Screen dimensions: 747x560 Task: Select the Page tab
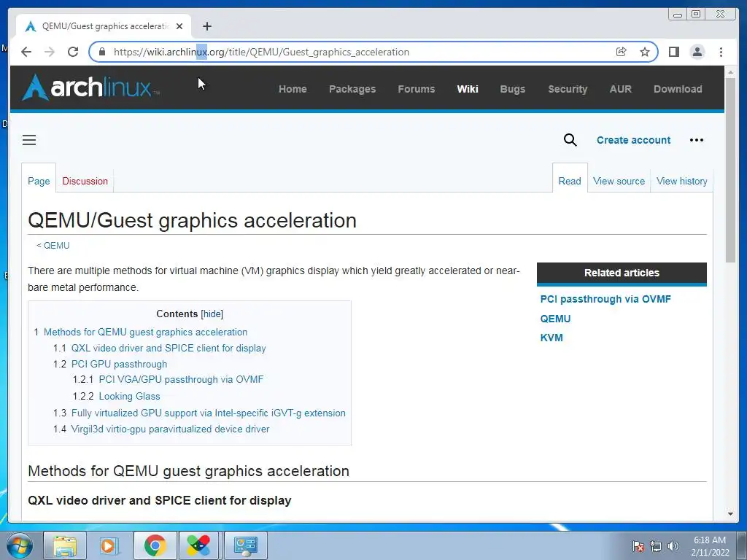39,181
